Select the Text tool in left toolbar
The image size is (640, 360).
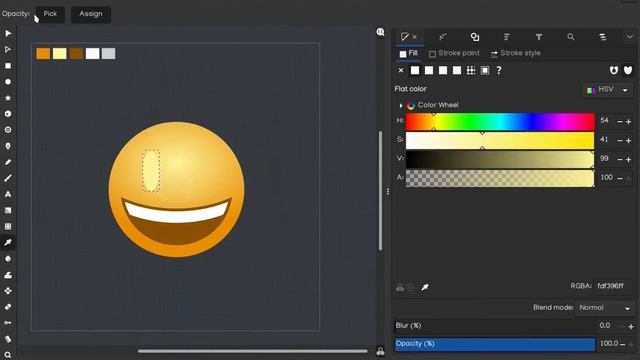pos(8,194)
